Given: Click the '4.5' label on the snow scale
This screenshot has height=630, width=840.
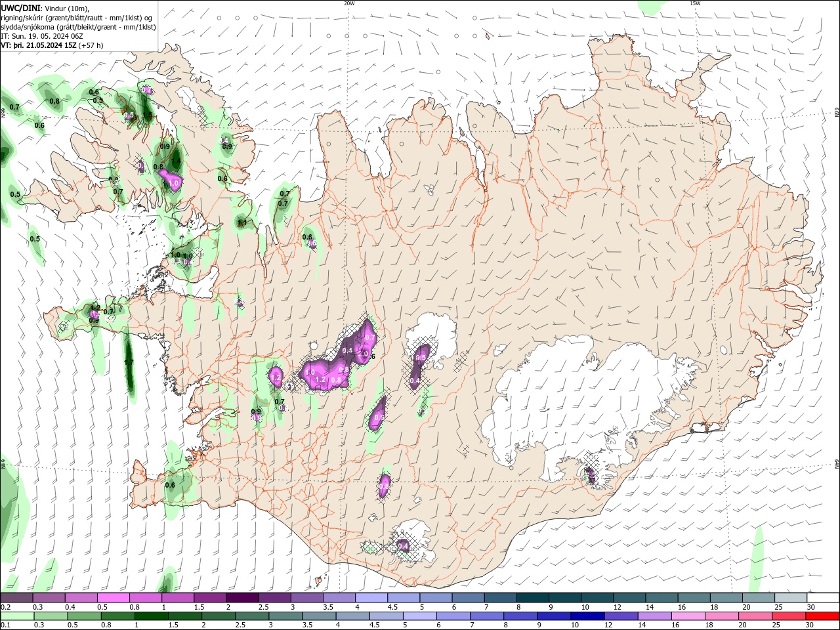Looking at the screenshot, I should coord(392,607).
